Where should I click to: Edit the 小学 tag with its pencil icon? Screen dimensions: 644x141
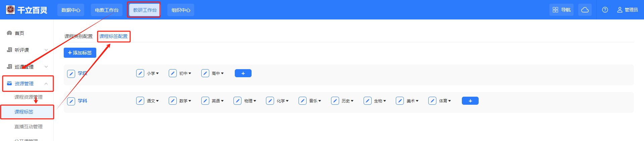140,73
